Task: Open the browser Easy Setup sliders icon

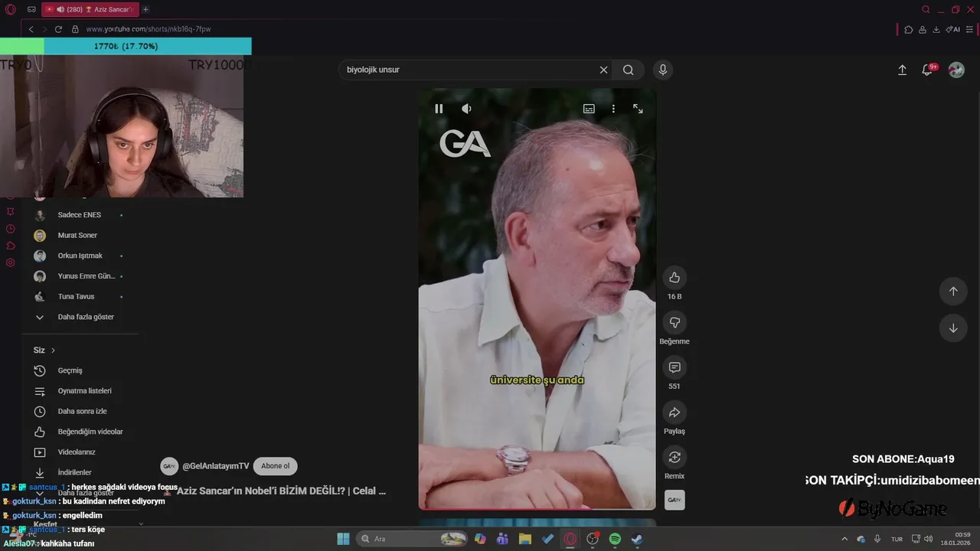Action: click(x=969, y=29)
